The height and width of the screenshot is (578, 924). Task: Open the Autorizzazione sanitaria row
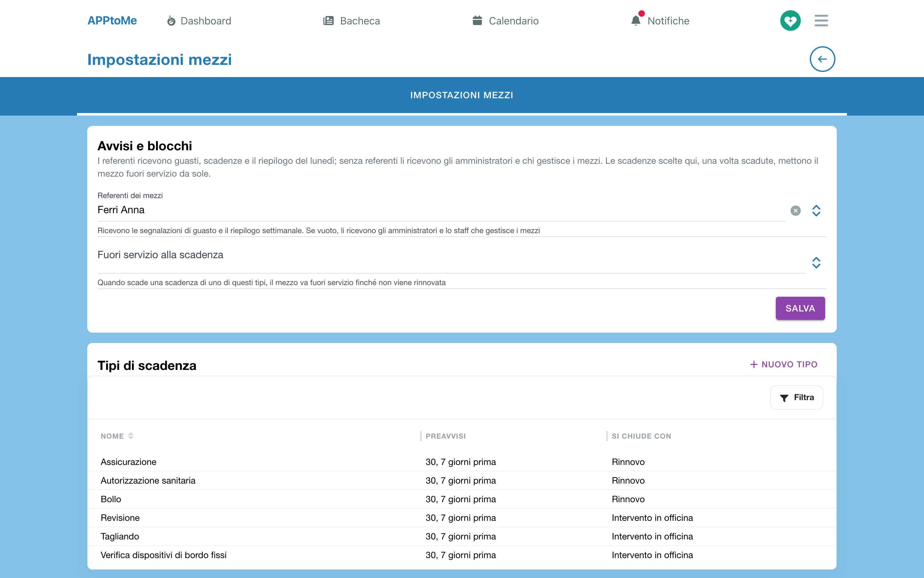pyautogui.click(x=462, y=480)
